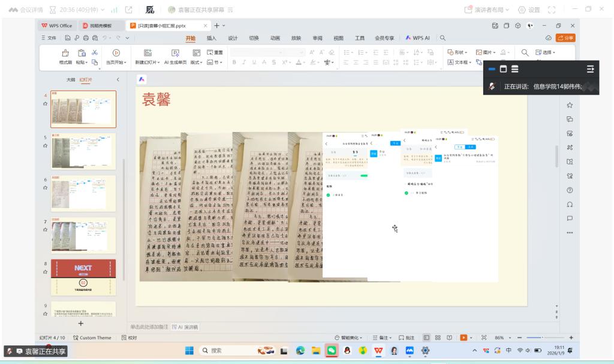The image size is (614, 364).
Task: Click the AI generate slide (AI生成单页) icon
Action: pos(175,53)
